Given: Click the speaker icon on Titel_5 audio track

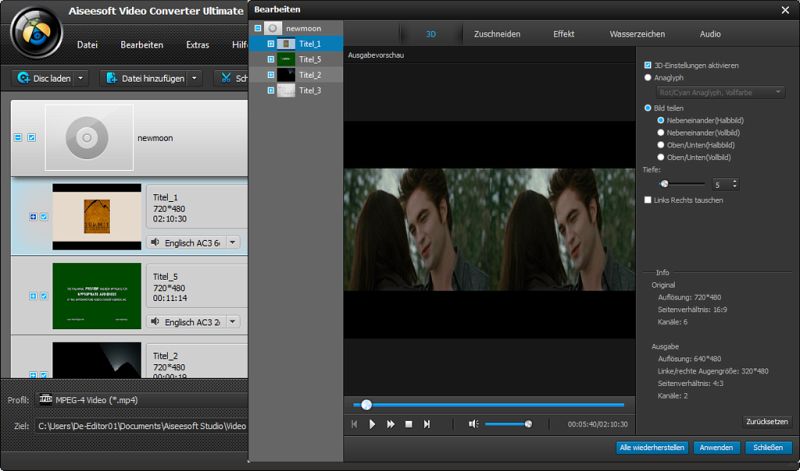Looking at the screenshot, I should coord(156,321).
